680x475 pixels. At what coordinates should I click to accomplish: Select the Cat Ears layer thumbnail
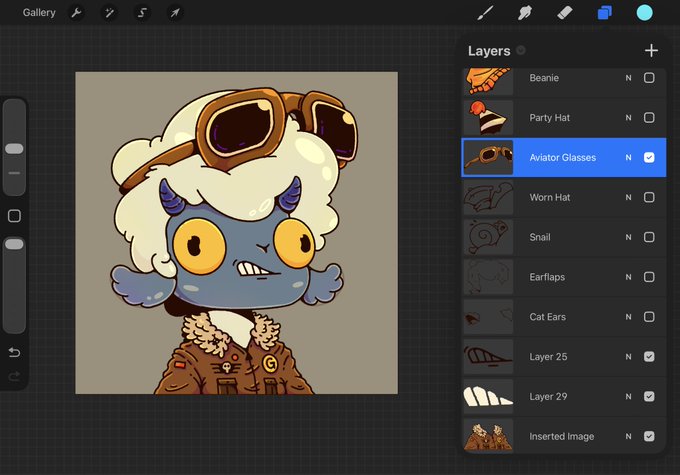pos(488,317)
